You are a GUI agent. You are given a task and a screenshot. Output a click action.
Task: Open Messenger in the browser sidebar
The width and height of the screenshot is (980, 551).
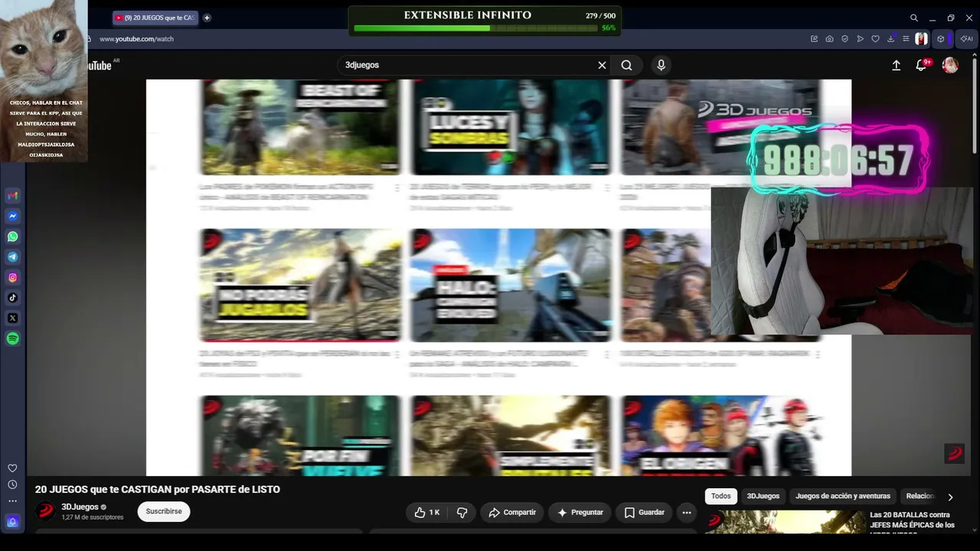coord(12,217)
